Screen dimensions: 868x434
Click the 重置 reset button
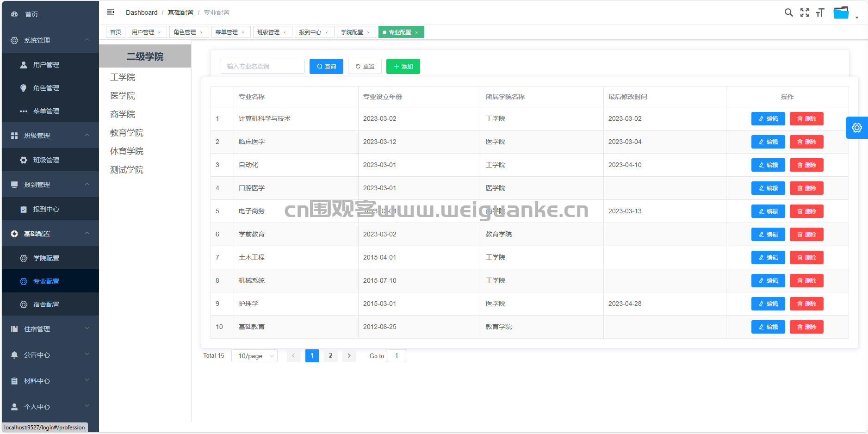tap(365, 67)
